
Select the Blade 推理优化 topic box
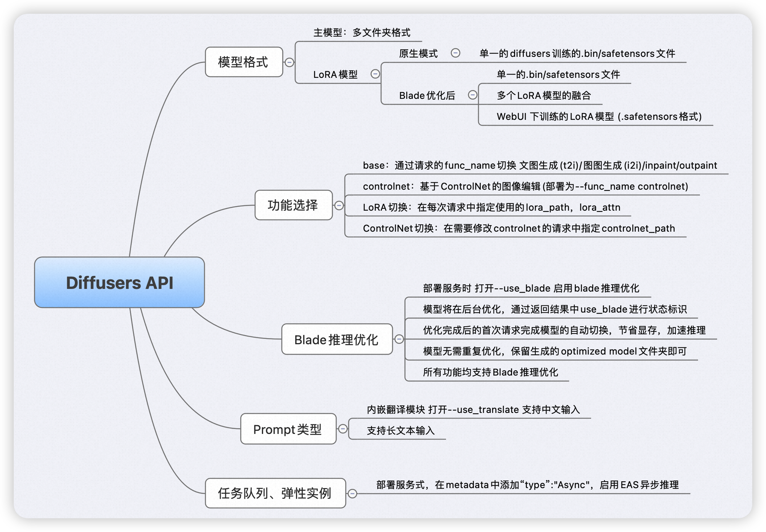tap(337, 339)
